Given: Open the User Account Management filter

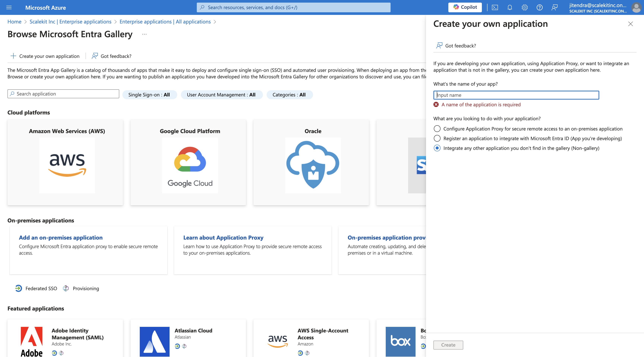Looking at the screenshot, I should (x=222, y=95).
